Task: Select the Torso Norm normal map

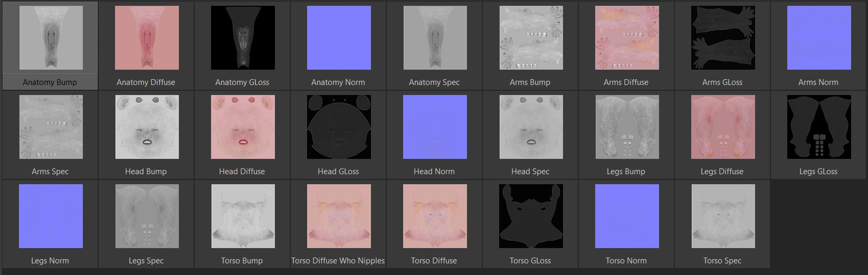Action: point(627,216)
